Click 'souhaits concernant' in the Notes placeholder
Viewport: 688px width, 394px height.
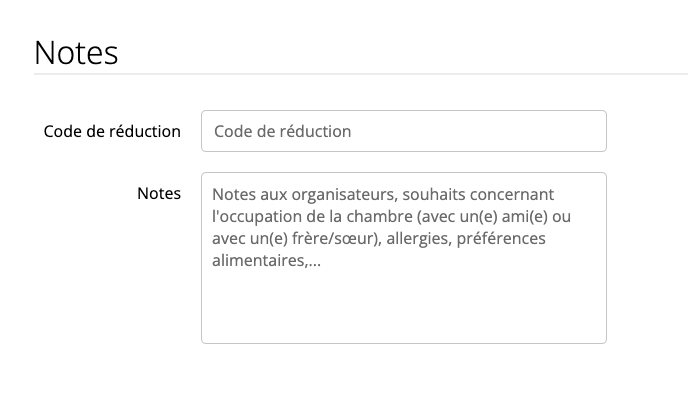point(478,194)
